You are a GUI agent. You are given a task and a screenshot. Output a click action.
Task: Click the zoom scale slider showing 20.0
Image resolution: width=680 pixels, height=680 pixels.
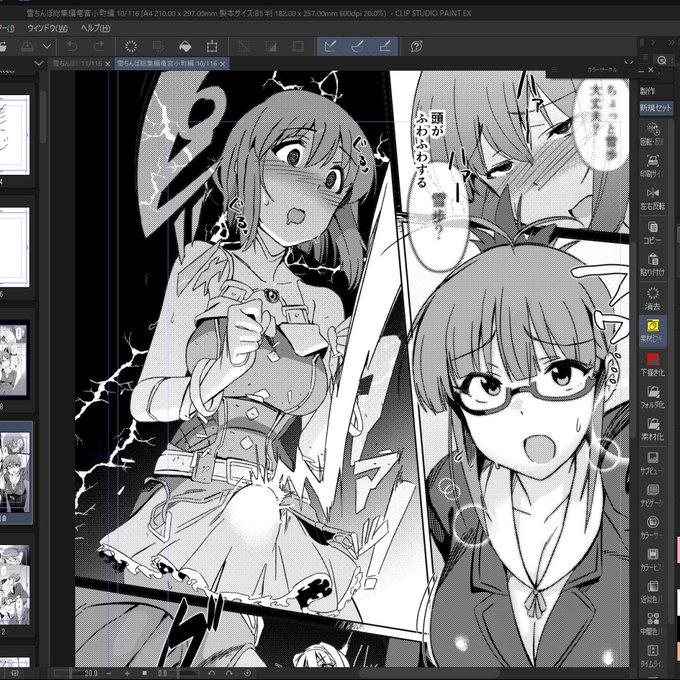77,673
